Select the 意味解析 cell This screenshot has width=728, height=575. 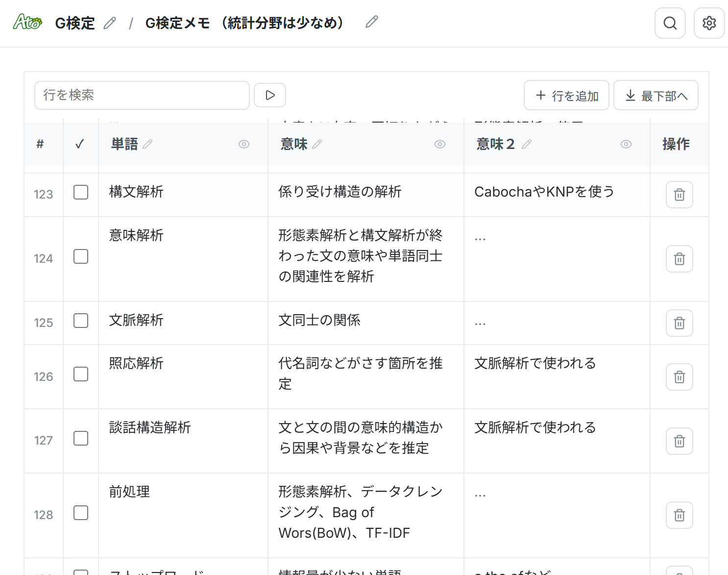tap(183, 259)
